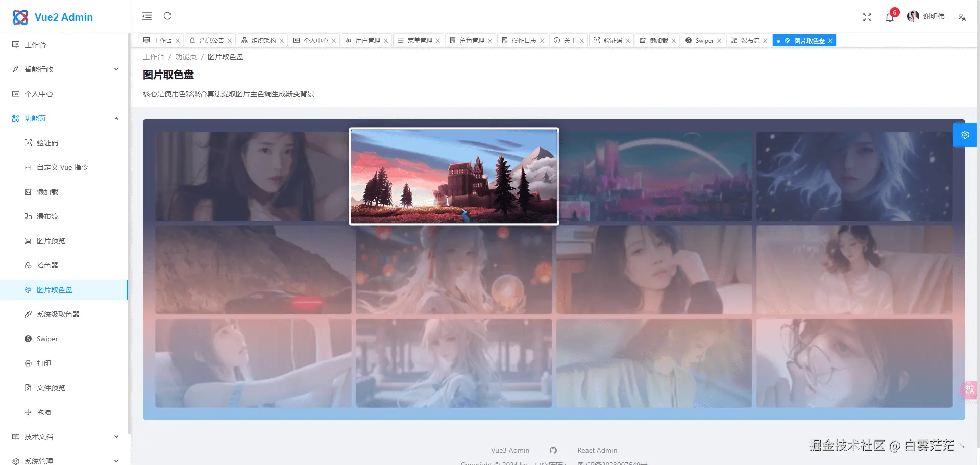Close the 菜单管理 tab

pyautogui.click(x=438, y=41)
